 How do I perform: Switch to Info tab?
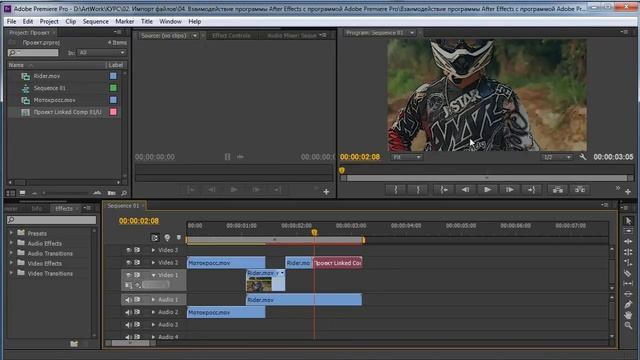click(37, 209)
